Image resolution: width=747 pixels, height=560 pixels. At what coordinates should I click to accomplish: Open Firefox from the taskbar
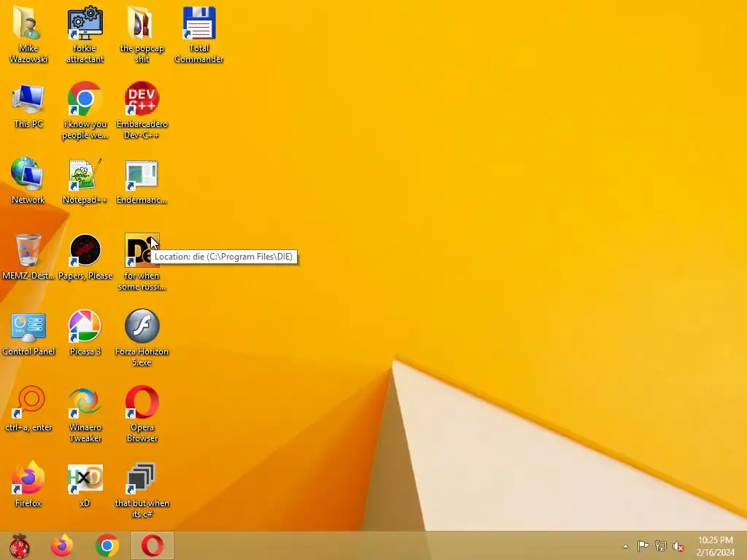[x=62, y=545]
